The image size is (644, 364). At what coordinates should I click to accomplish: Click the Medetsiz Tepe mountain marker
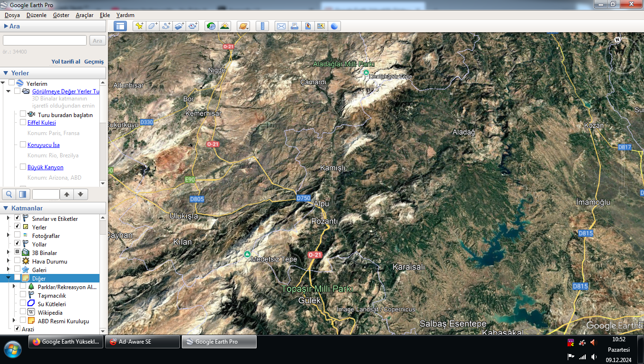247,255
